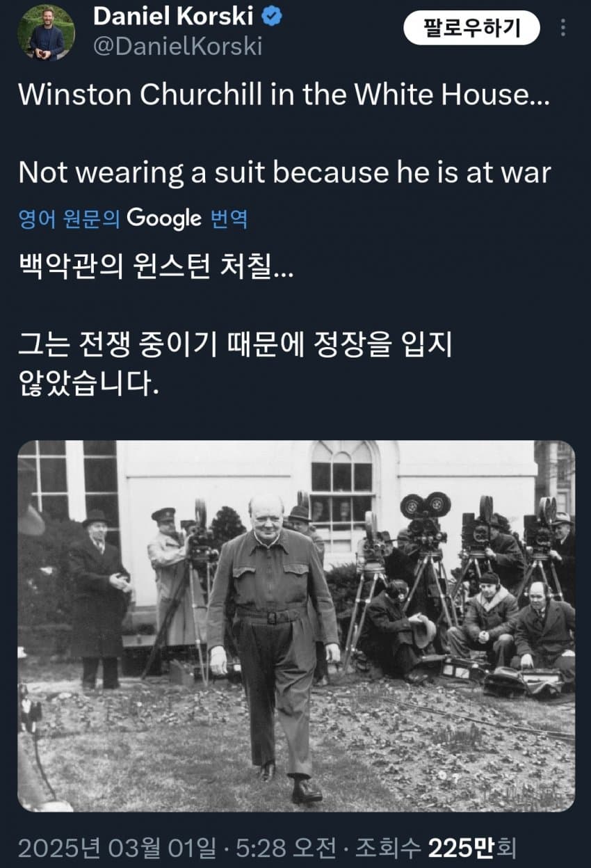Open Daniel Korski's profile avatar
Viewport: 591px width, 868px height.
tap(46, 32)
